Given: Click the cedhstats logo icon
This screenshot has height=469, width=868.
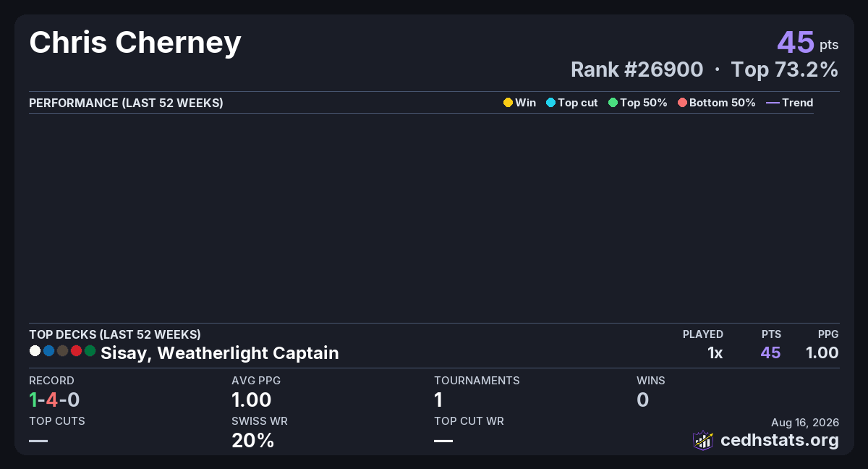Looking at the screenshot, I should click(703, 440).
